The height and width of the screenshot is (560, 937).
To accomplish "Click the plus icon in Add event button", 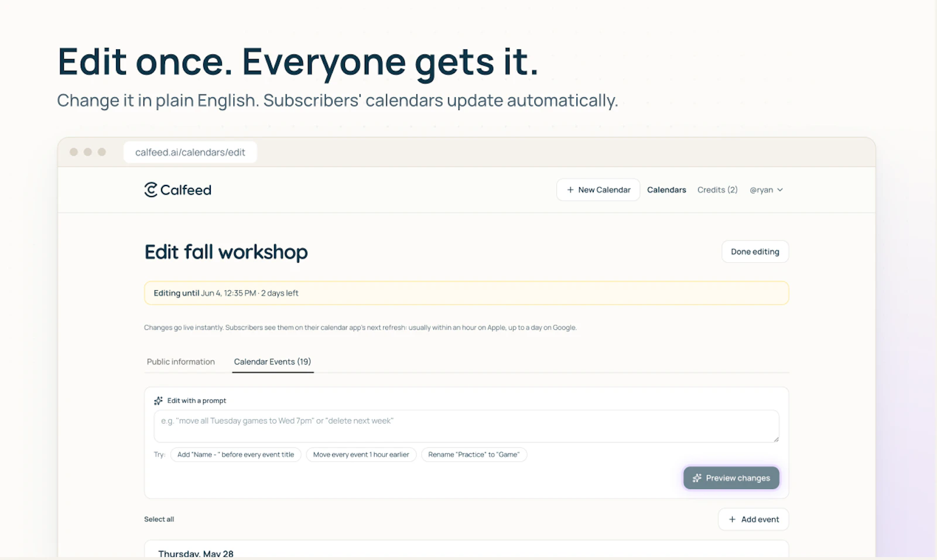I will (x=732, y=519).
